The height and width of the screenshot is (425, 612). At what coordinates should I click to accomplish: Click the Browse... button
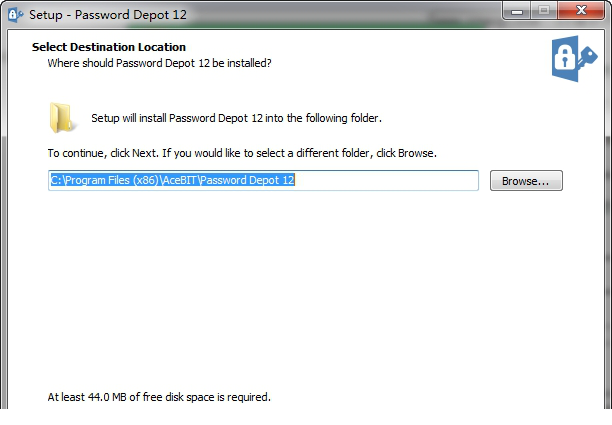tap(526, 181)
